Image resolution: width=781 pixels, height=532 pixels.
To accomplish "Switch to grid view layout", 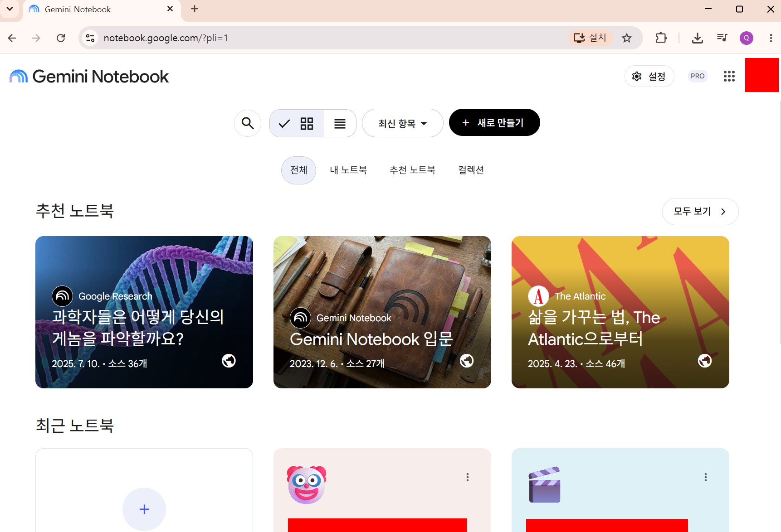I will (297, 123).
